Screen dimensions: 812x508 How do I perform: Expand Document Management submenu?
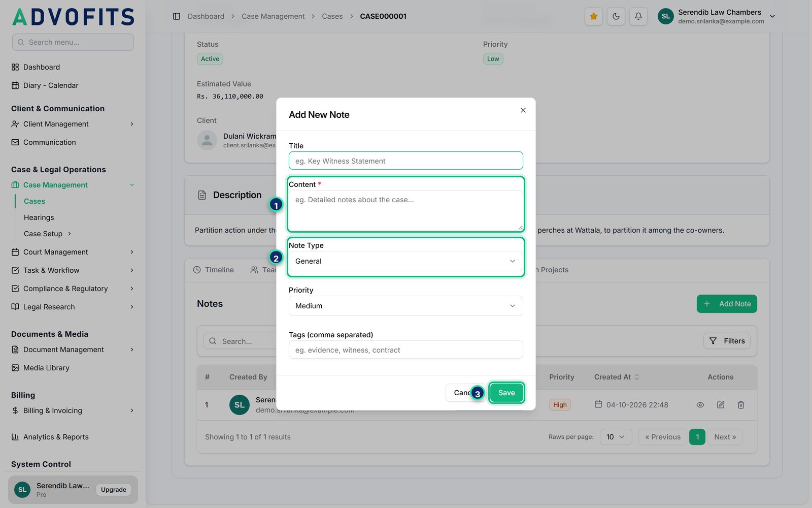[x=73, y=350]
